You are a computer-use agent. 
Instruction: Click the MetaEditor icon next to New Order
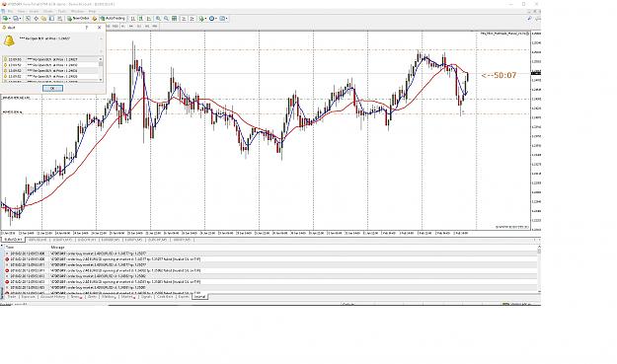coord(95,19)
